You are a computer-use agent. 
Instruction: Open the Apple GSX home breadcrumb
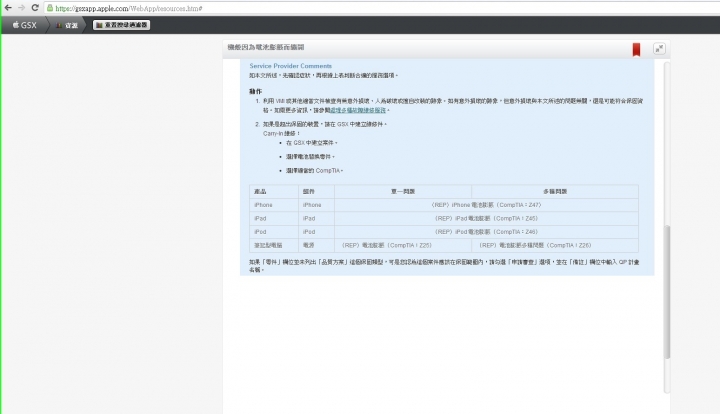tap(24, 25)
